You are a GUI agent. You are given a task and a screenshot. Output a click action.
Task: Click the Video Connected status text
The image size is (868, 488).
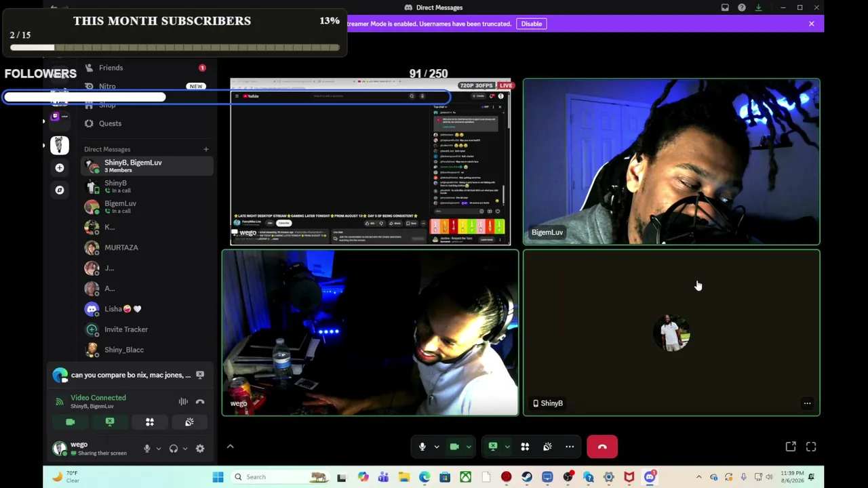[x=98, y=398]
